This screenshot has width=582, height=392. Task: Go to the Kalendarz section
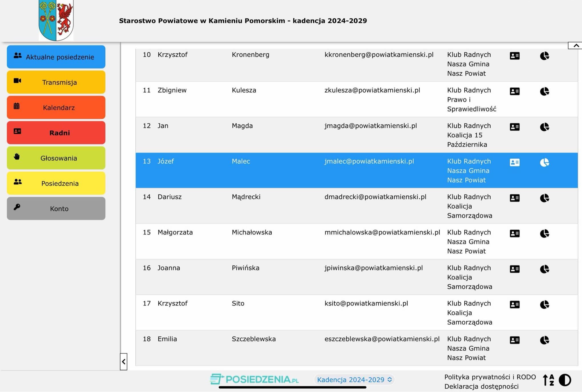(x=56, y=107)
